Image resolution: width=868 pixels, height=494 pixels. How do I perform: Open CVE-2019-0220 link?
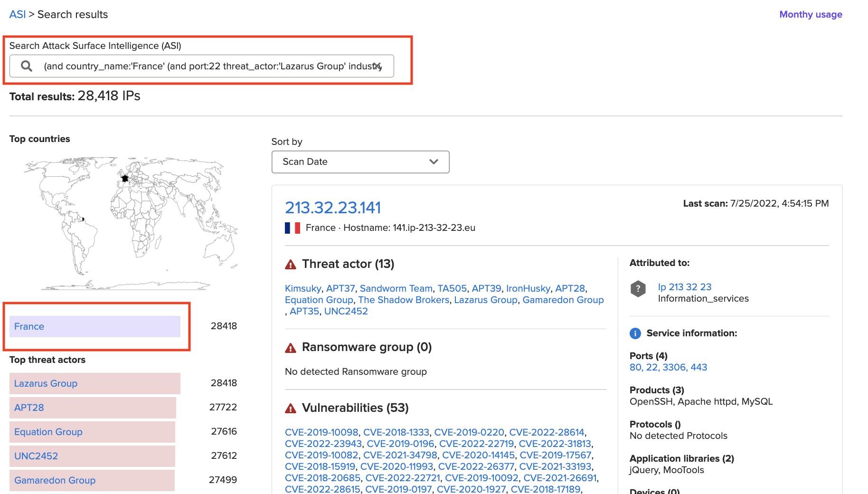click(469, 432)
